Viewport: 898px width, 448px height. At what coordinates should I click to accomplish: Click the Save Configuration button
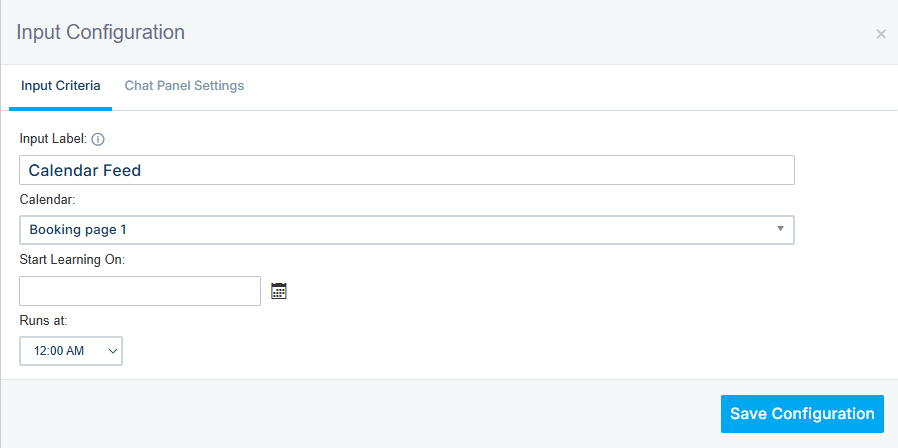(x=802, y=414)
